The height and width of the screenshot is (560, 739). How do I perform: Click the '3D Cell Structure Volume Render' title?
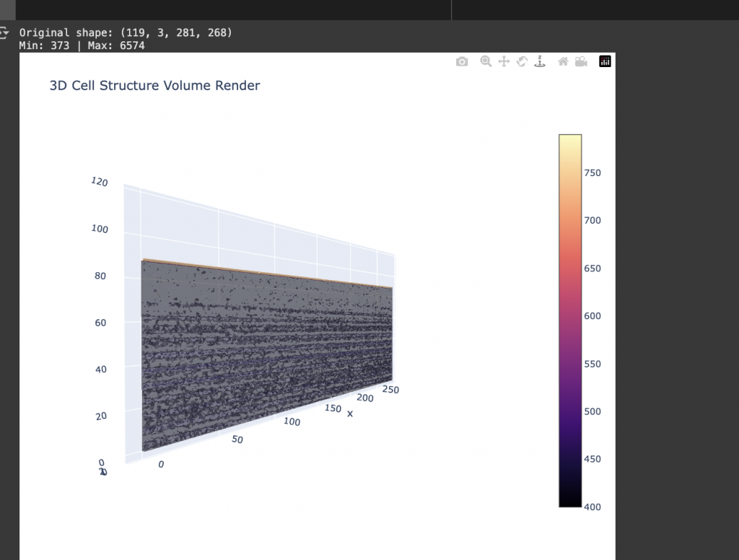154,85
